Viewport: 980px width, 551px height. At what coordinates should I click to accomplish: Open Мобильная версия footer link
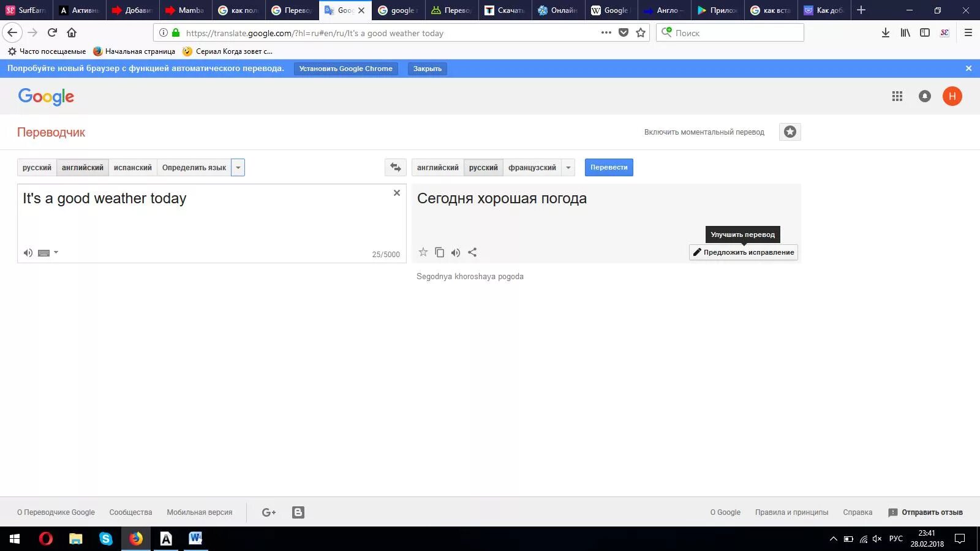[200, 512]
